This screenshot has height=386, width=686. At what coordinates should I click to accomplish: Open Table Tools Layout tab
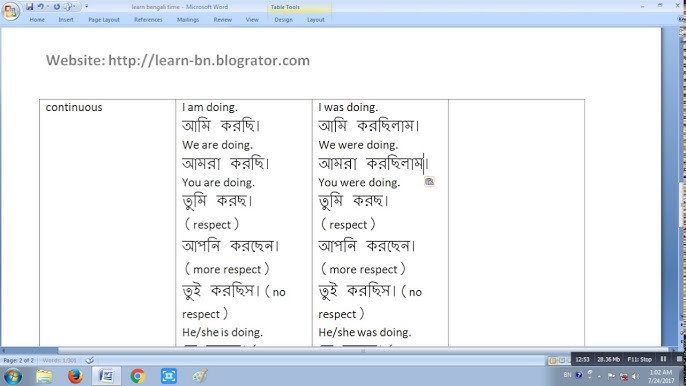pos(315,20)
